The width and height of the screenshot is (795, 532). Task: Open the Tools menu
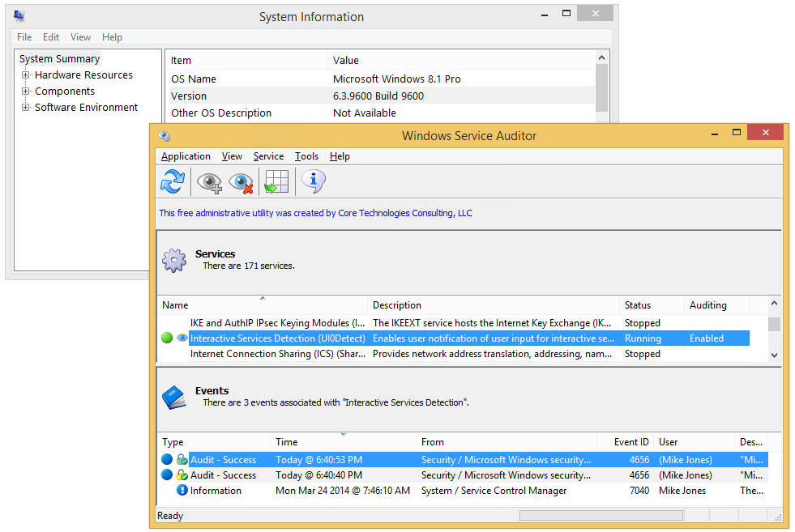[307, 156]
